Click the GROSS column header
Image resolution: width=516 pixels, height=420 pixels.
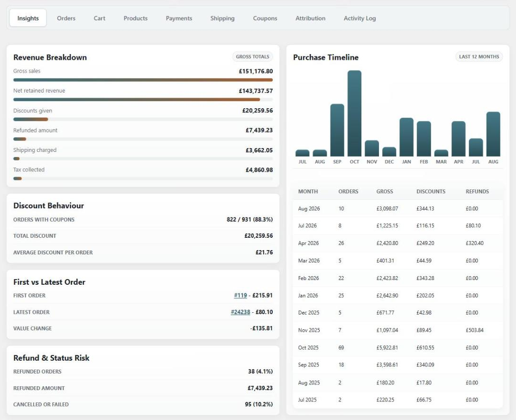[385, 191]
